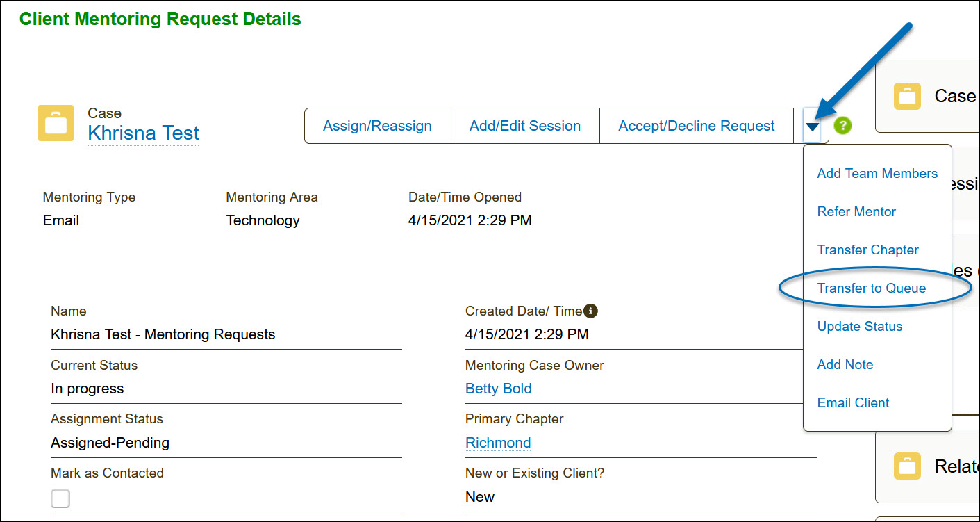Choose Update Status from the menu

point(859,327)
